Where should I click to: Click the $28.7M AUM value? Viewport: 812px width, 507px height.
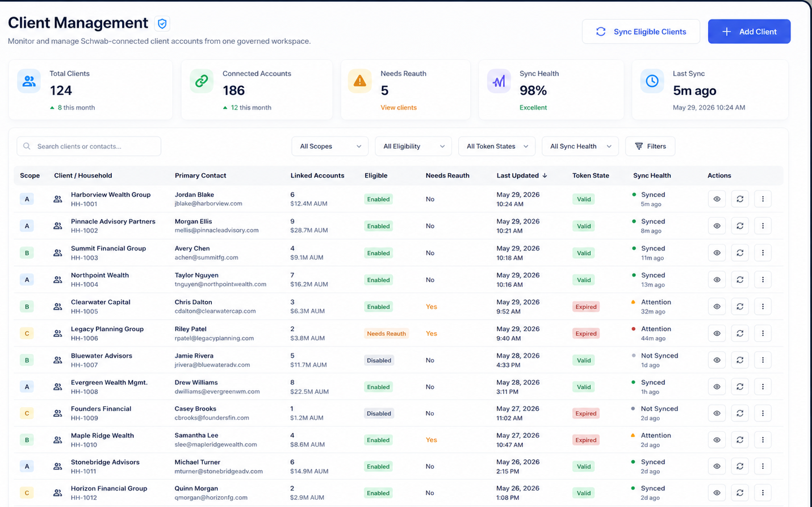[x=309, y=231]
